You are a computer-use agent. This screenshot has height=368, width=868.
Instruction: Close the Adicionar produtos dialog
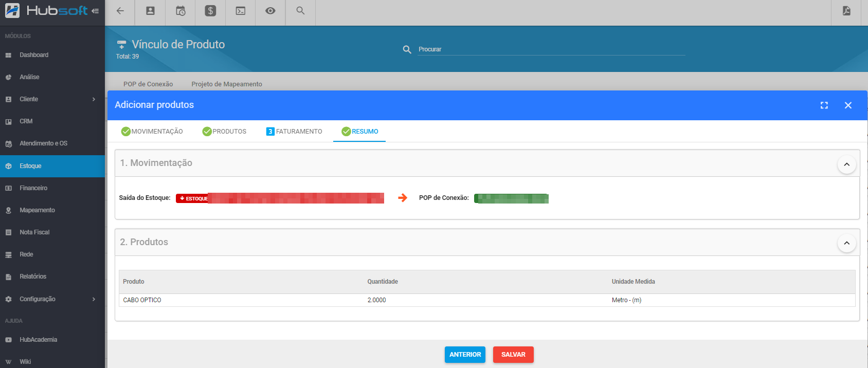[848, 105]
